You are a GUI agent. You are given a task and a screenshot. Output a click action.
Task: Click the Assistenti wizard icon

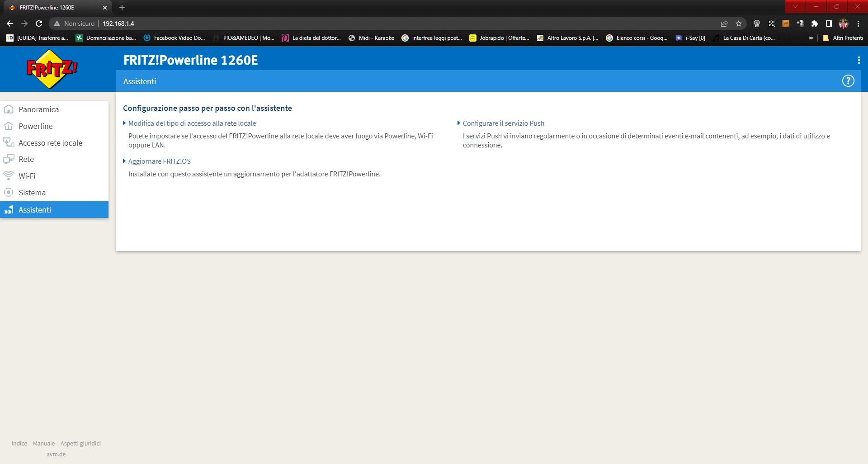[9, 209]
